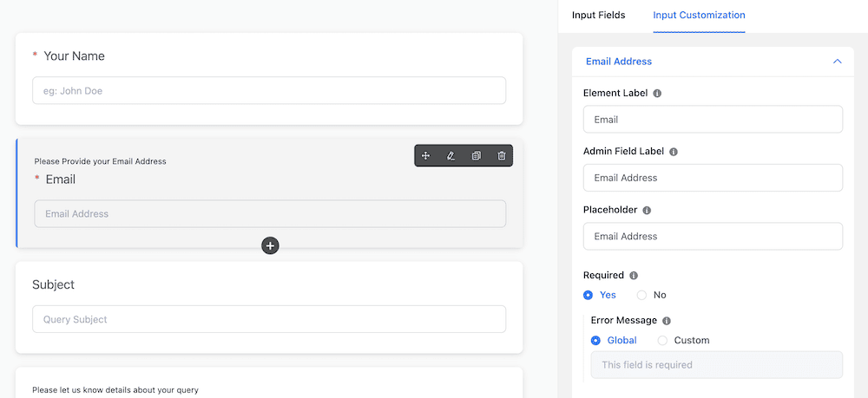Click the plus icon below the Email field

click(x=270, y=246)
